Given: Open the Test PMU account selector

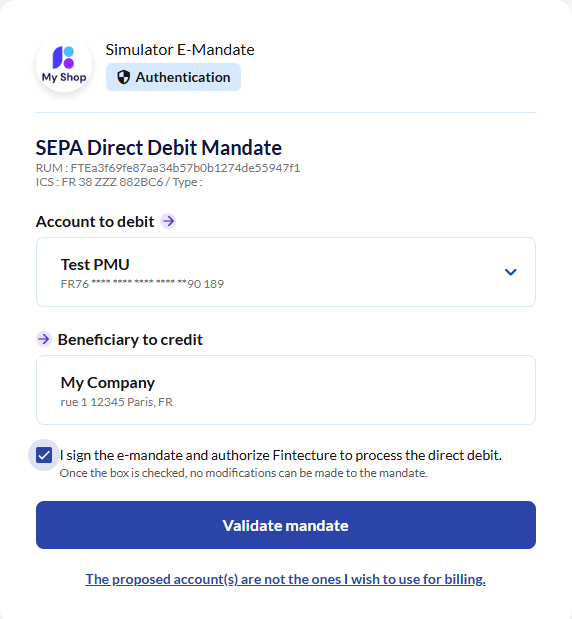Looking at the screenshot, I should tap(286, 272).
